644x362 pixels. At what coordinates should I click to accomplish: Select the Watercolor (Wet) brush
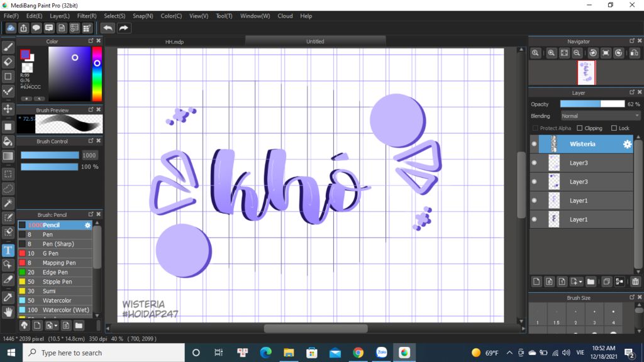click(x=55, y=310)
